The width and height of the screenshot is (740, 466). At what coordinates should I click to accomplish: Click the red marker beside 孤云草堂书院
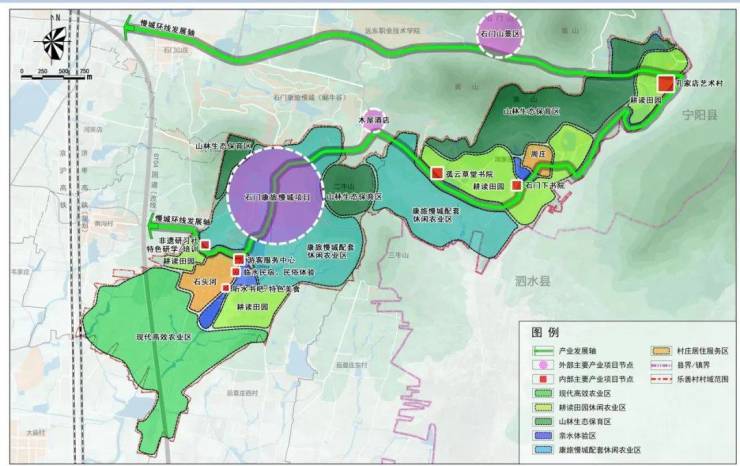click(437, 173)
